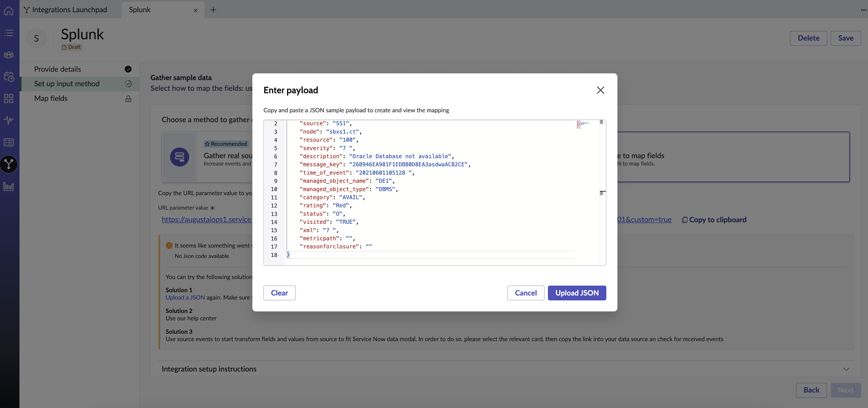Select the Splunk tab
This screenshot has height=408, width=868.
pyautogui.click(x=139, y=10)
